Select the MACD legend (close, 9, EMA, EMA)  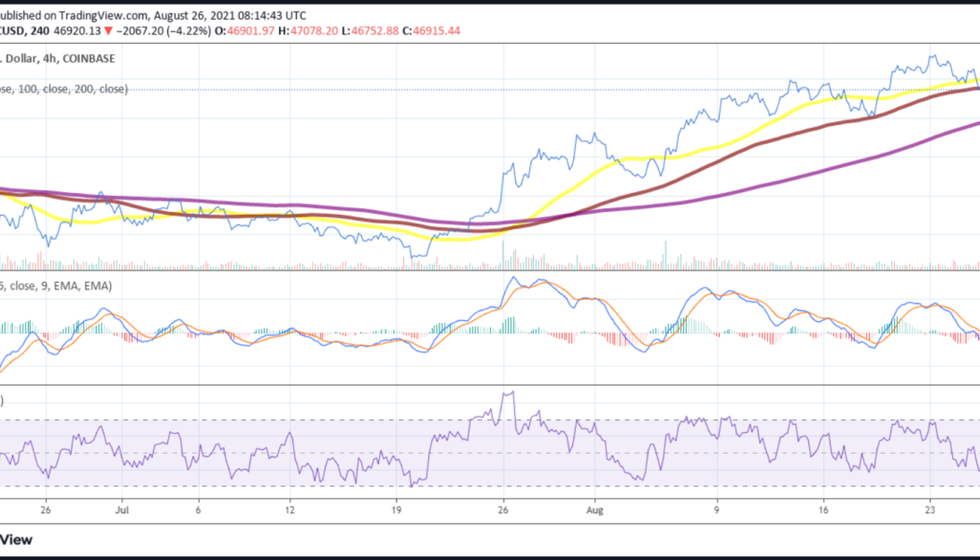click(56, 286)
